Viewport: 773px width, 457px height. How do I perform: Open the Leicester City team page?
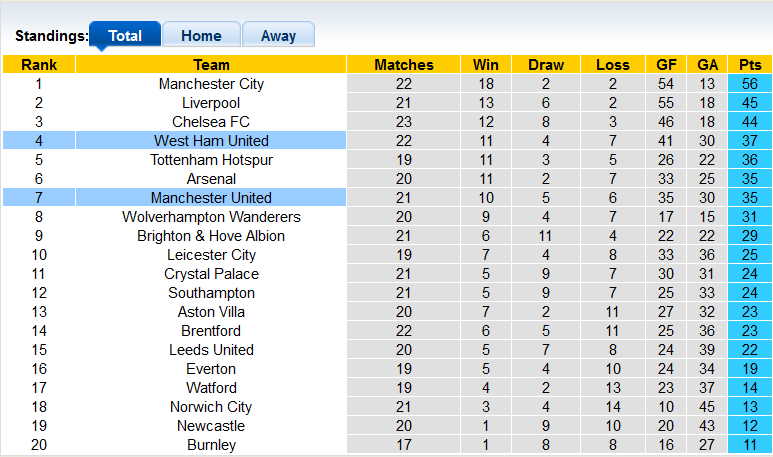(211, 255)
